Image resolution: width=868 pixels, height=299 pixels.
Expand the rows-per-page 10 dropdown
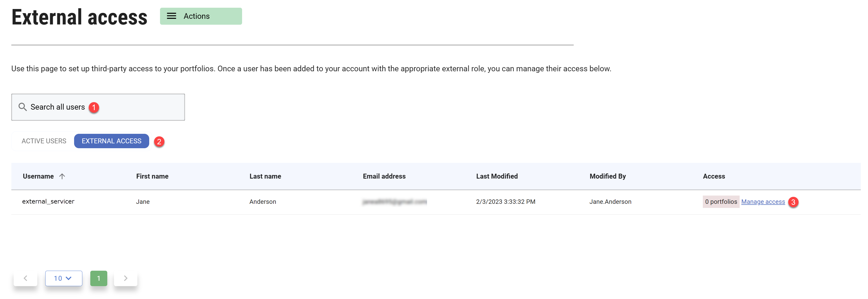pyautogui.click(x=63, y=278)
